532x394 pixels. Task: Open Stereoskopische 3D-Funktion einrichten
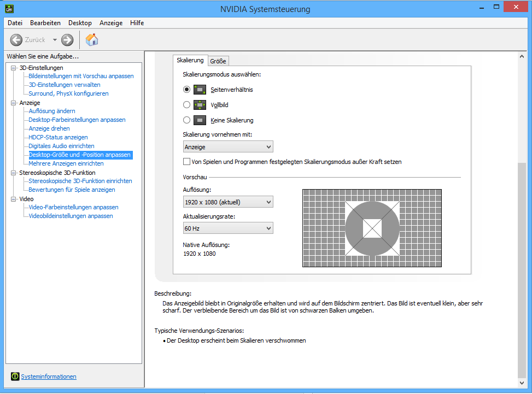tap(80, 181)
